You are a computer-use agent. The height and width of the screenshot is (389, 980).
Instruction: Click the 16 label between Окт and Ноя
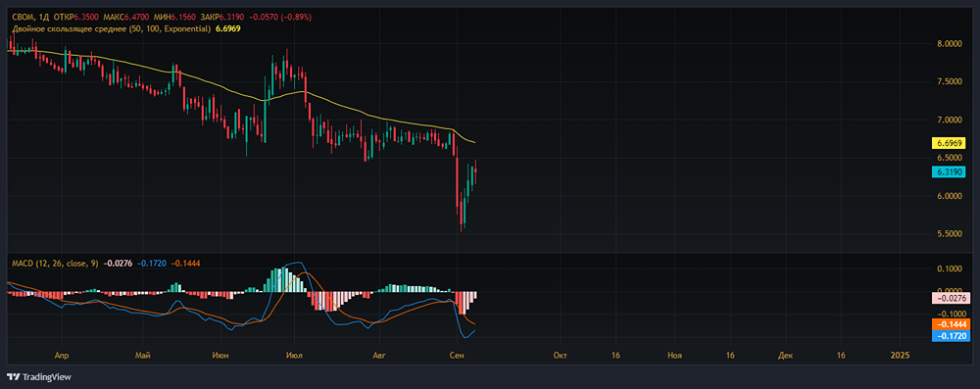pyautogui.click(x=616, y=356)
